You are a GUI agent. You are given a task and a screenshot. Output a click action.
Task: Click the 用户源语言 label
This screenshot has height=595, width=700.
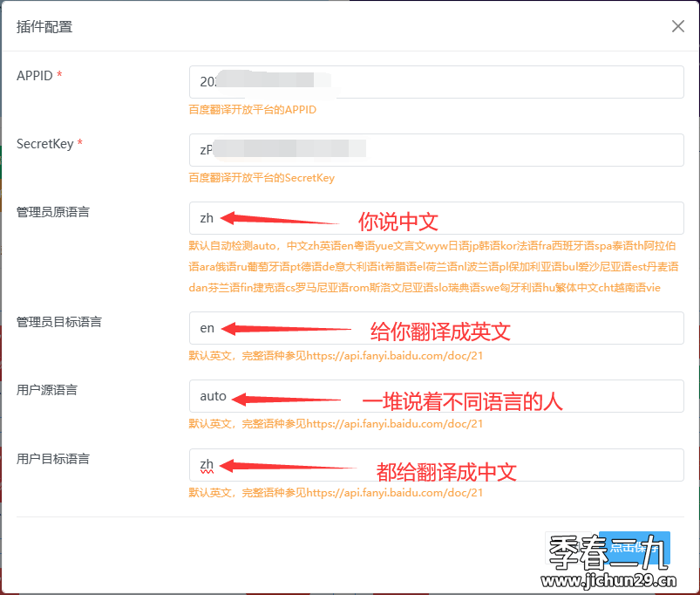[x=46, y=390]
